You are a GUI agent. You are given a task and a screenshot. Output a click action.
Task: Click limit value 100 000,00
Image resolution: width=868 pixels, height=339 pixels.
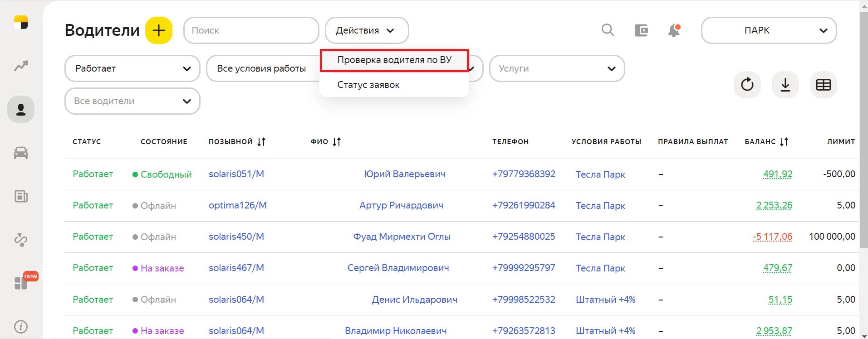click(832, 237)
